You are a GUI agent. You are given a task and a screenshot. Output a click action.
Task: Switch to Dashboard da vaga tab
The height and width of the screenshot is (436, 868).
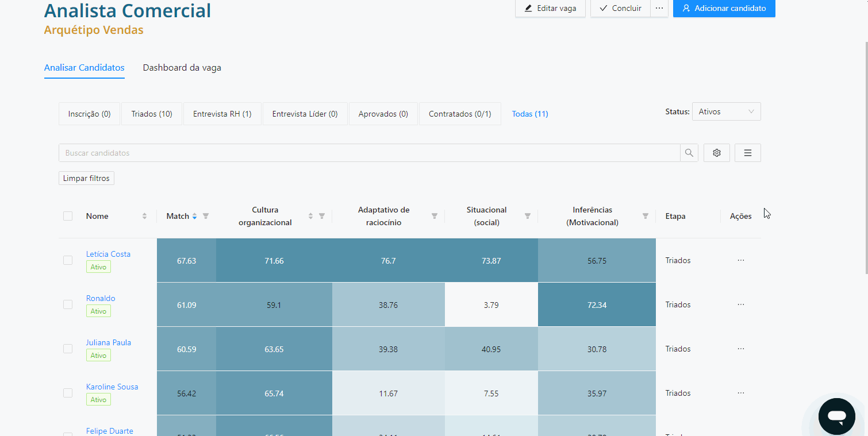pyautogui.click(x=182, y=68)
